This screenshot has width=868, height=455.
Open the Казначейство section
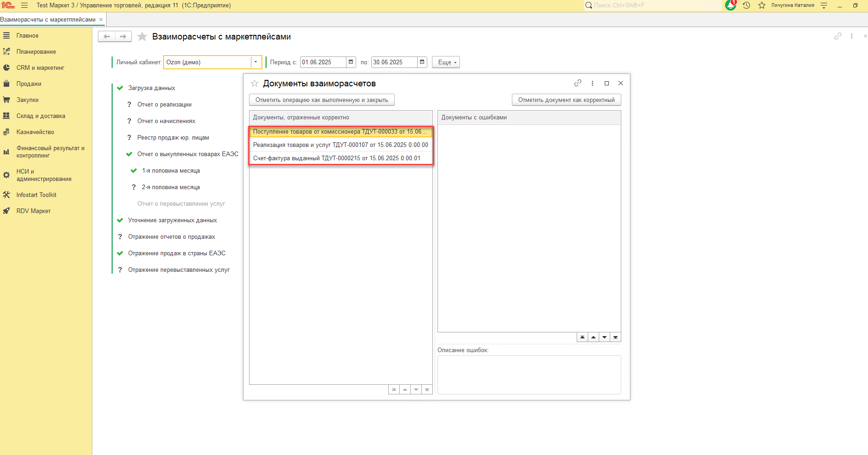pyautogui.click(x=35, y=132)
